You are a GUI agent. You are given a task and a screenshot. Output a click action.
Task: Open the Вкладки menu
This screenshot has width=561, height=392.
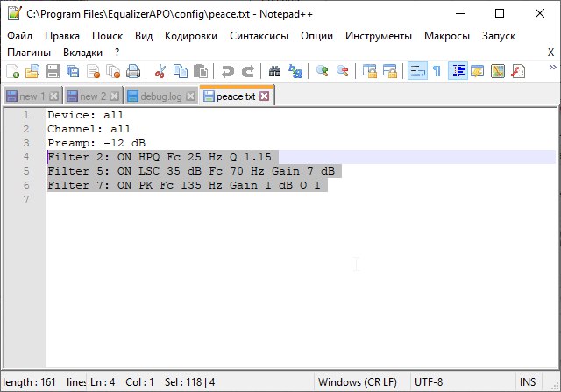(82, 53)
